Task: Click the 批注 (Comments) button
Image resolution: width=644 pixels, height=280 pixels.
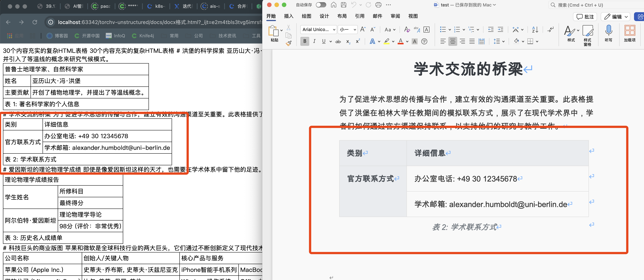Action: (585, 17)
